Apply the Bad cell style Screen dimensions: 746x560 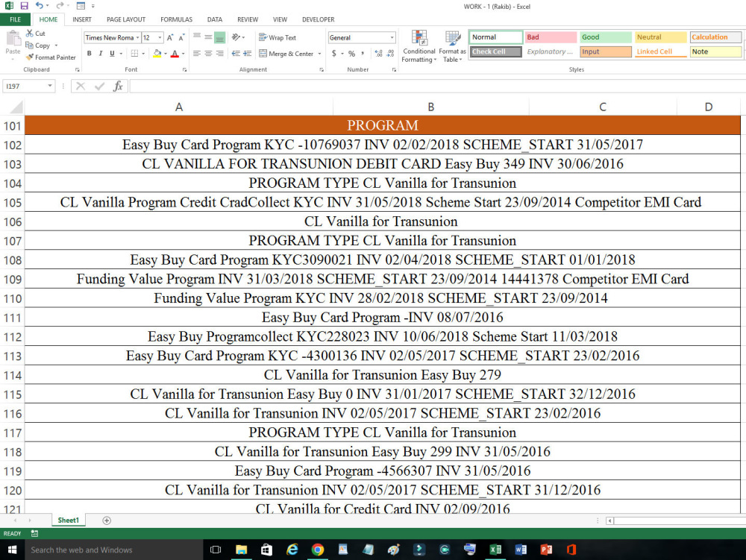pyautogui.click(x=551, y=37)
